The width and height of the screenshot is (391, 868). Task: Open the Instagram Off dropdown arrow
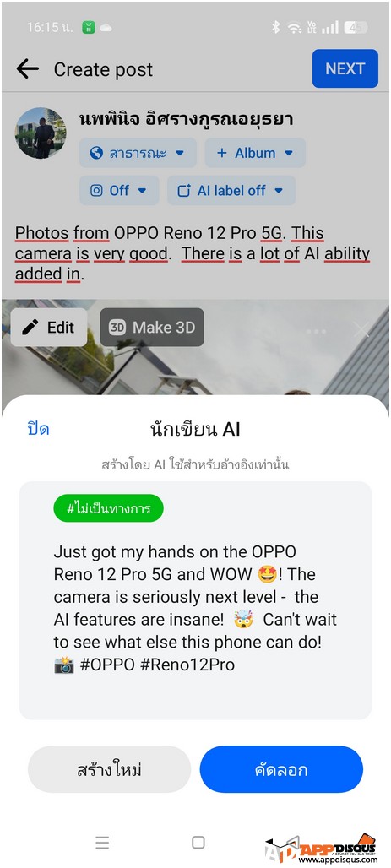142,191
